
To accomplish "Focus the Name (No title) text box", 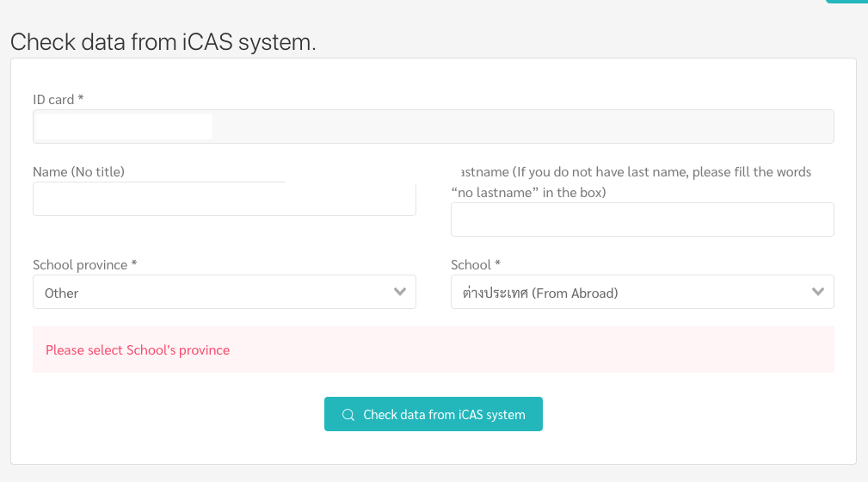I will pyautogui.click(x=225, y=199).
